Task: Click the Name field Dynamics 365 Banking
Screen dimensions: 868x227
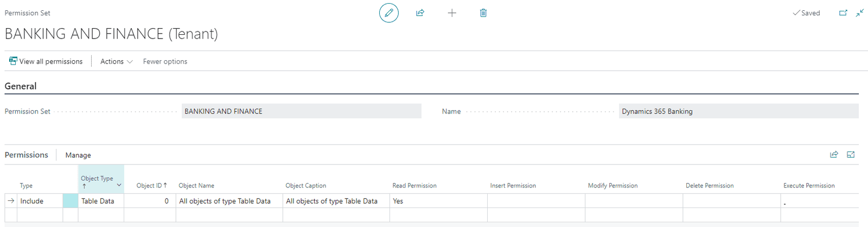Action: (738, 111)
